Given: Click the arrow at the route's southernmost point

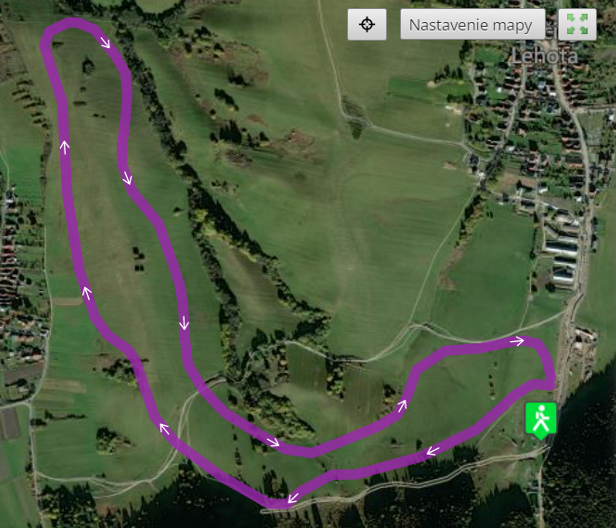Looking at the screenshot, I should 292,498.
